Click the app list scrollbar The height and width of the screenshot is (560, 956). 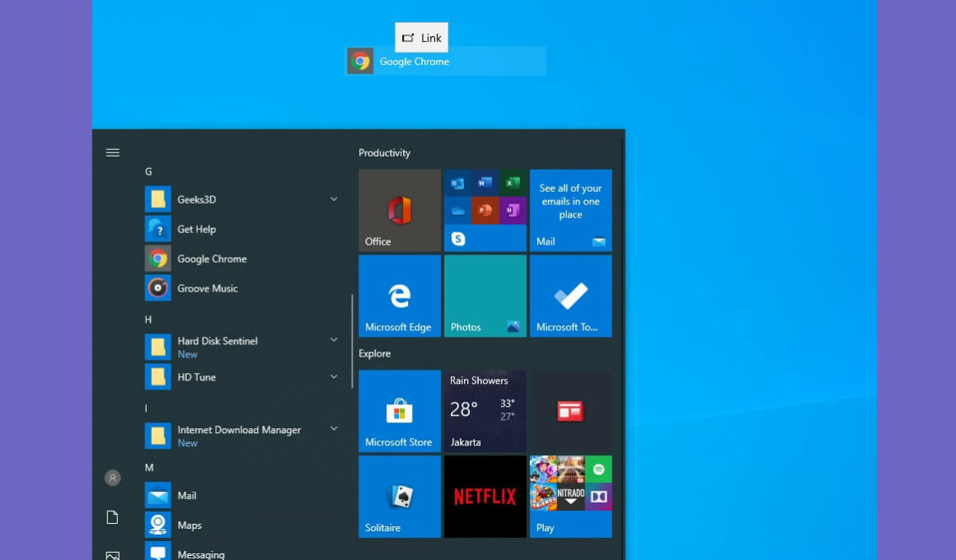[352, 341]
